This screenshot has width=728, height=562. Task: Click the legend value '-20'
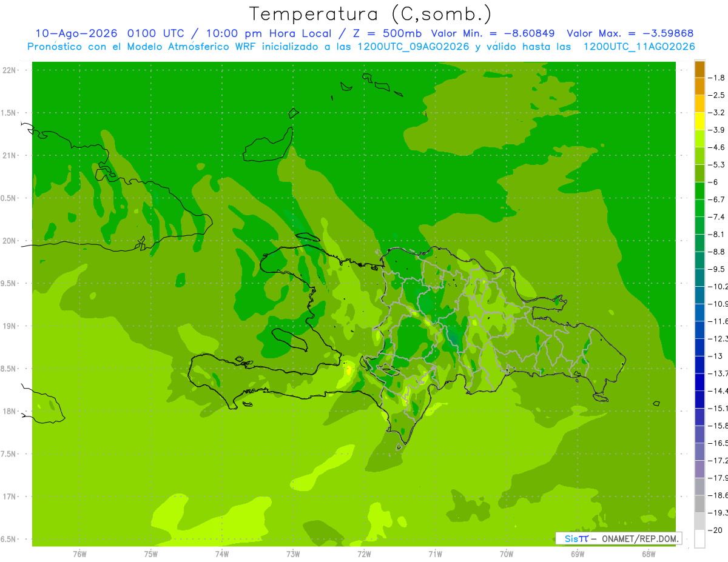pos(715,530)
